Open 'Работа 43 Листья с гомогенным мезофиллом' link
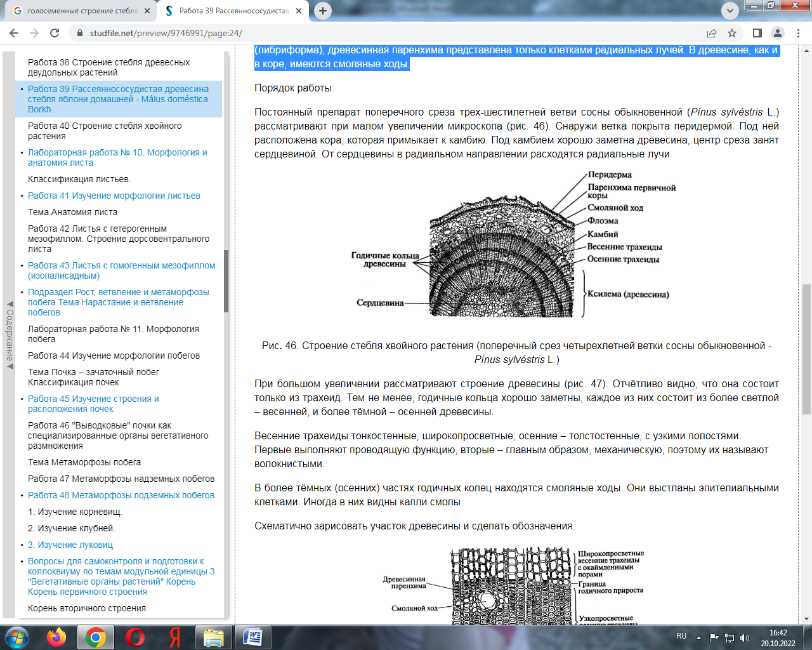The width and height of the screenshot is (812, 650). [x=122, y=270]
